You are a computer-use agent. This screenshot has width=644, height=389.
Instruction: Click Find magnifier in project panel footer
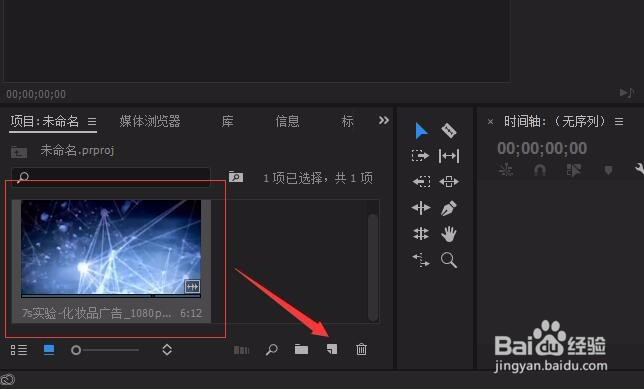[271, 350]
